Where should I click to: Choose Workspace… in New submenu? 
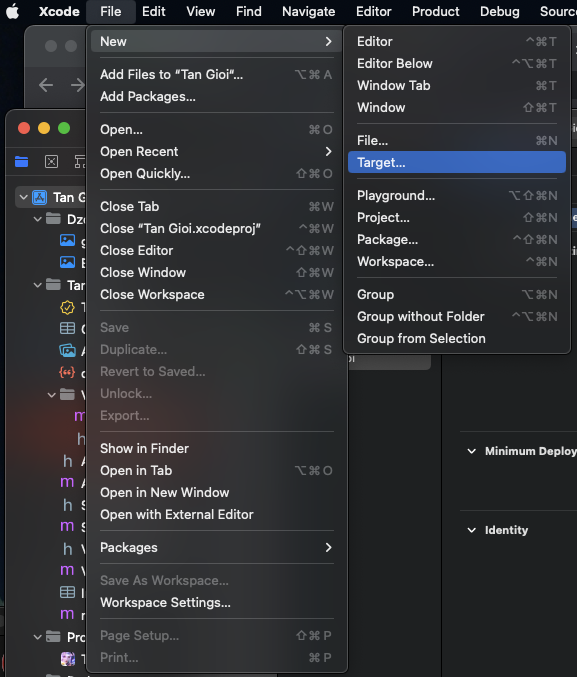(x=457, y=262)
